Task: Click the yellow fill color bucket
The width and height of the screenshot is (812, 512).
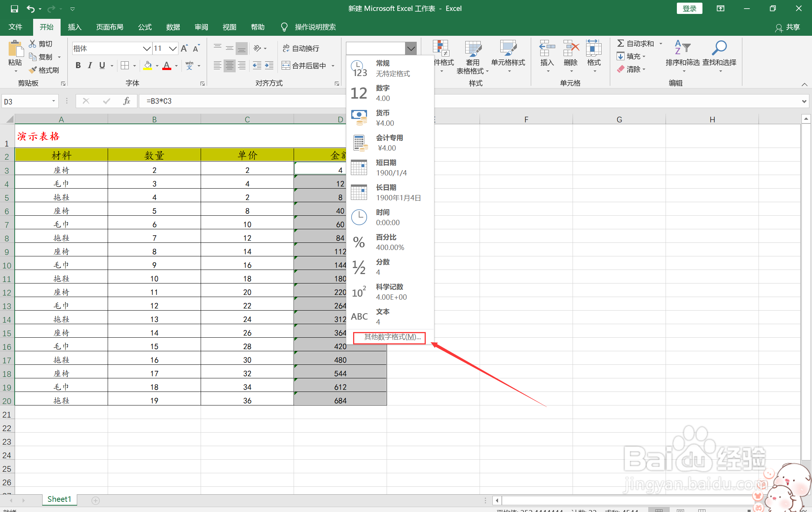Action: pyautogui.click(x=148, y=66)
